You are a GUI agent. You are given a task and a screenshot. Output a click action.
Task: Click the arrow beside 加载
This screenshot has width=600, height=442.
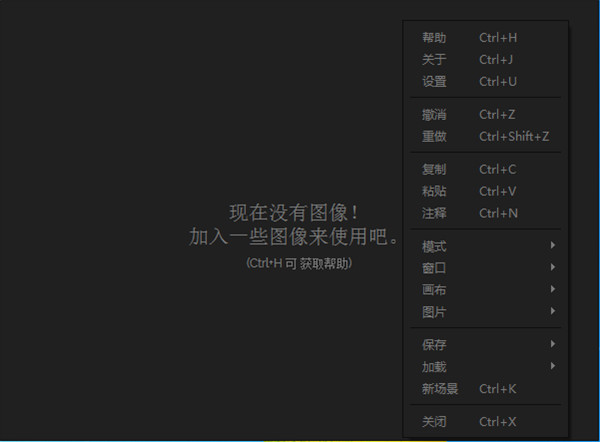(x=553, y=365)
